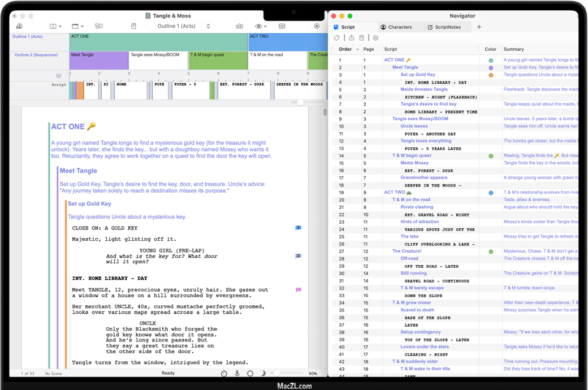Open the ScriptNotes tab

(x=444, y=27)
